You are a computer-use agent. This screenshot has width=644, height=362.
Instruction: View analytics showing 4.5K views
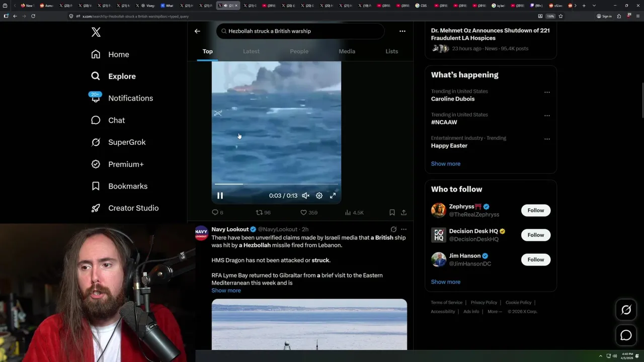tap(354, 213)
